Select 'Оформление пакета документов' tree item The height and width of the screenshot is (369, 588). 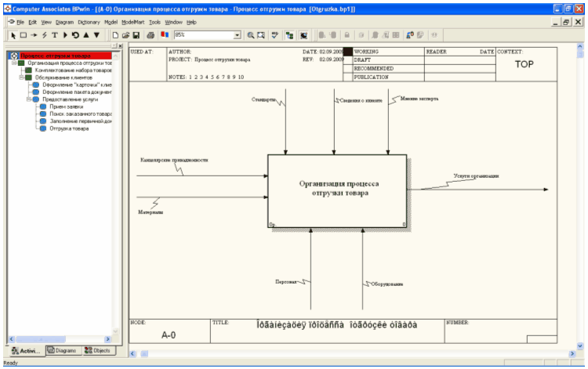77,92
